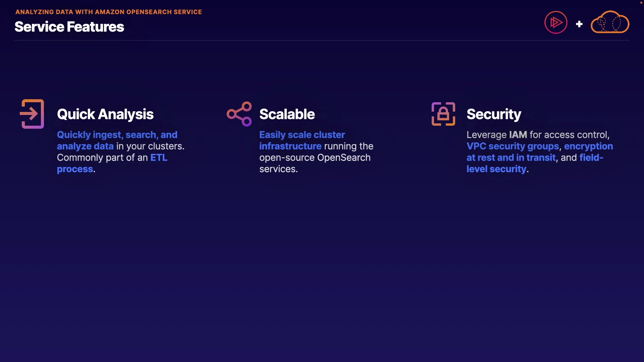The image size is (644, 362).
Task: Click the Quick Analysis arrow-in-box icon
Action: 32,114
